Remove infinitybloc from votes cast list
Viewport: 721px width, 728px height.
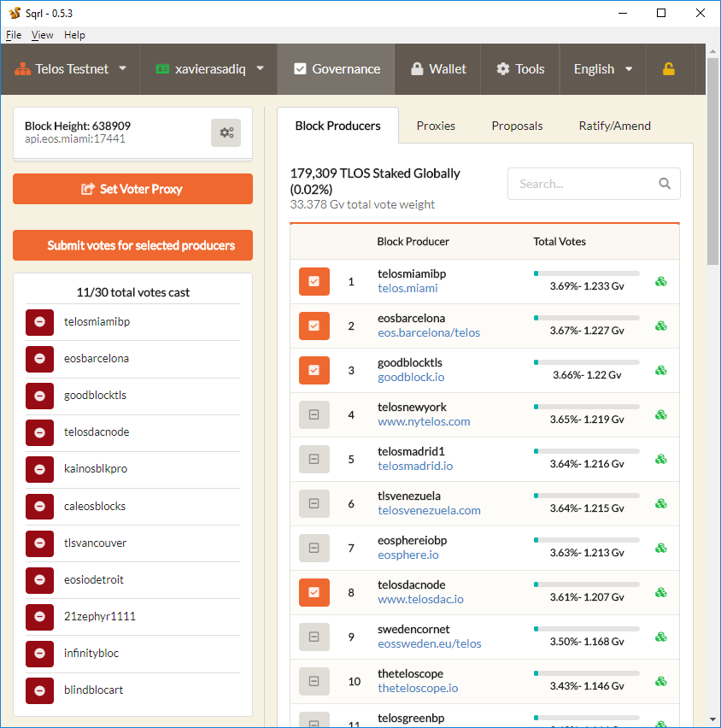pyautogui.click(x=39, y=654)
